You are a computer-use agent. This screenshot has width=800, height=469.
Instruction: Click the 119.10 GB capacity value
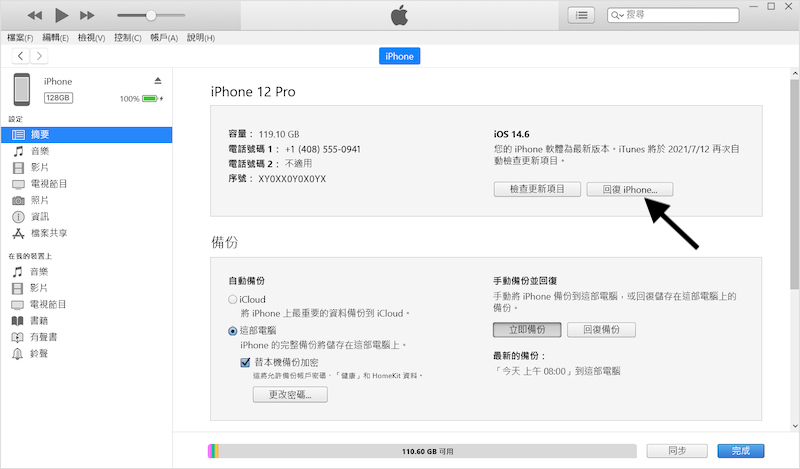279,134
